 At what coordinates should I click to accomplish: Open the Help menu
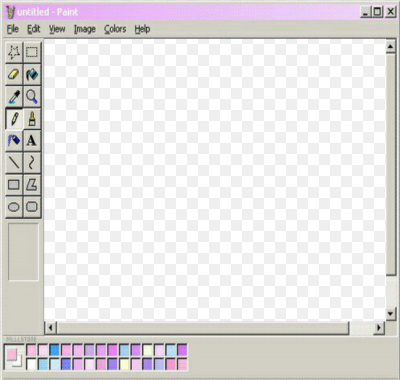coord(142,29)
